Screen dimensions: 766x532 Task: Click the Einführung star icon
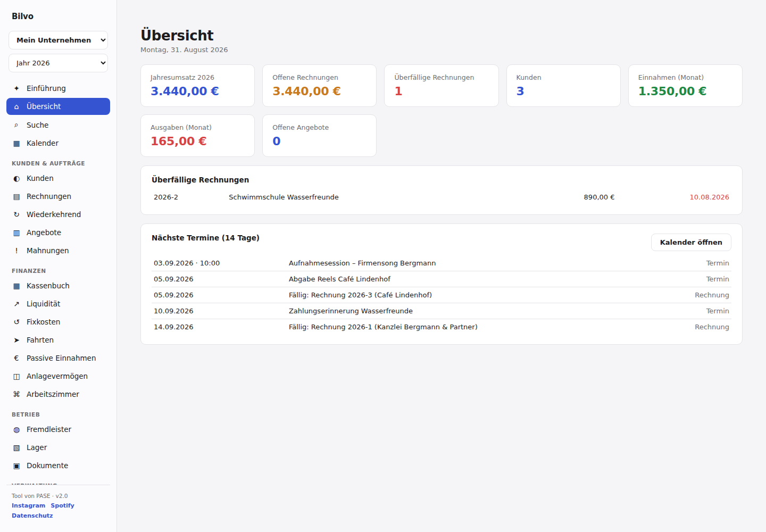coord(16,88)
